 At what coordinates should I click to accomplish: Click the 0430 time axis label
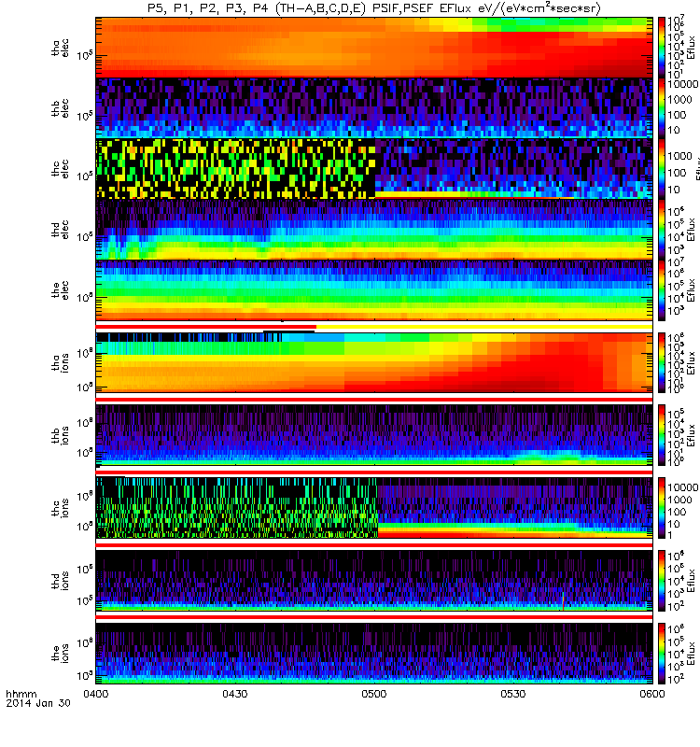point(235,694)
